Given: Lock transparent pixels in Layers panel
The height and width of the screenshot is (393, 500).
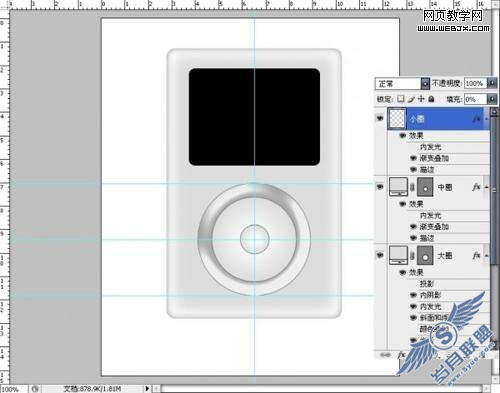Looking at the screenshot, I should pos(401,99).
